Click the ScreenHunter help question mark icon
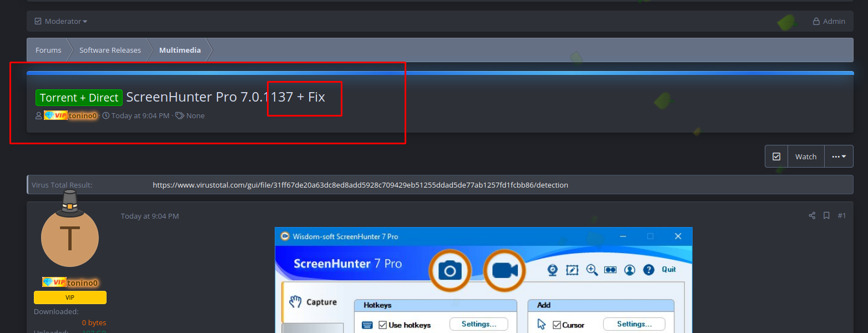The image size is (868, 333). pos(649,270)
